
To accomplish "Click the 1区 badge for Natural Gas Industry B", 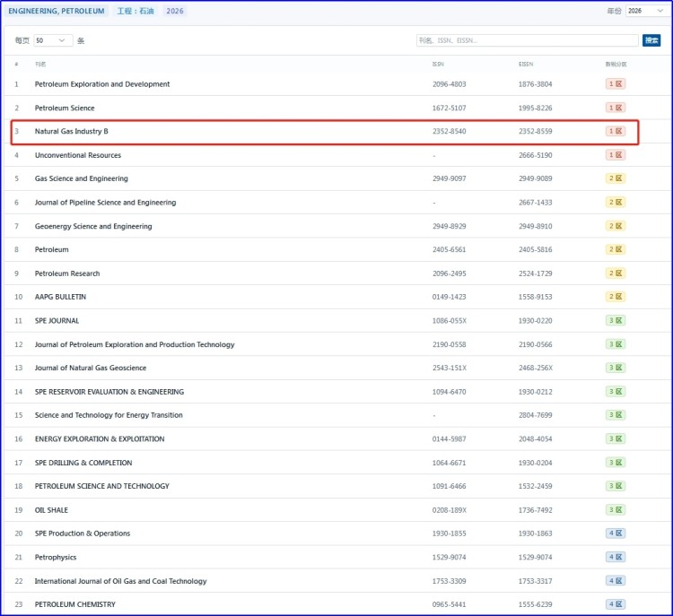I will click(x=615, y=132).
